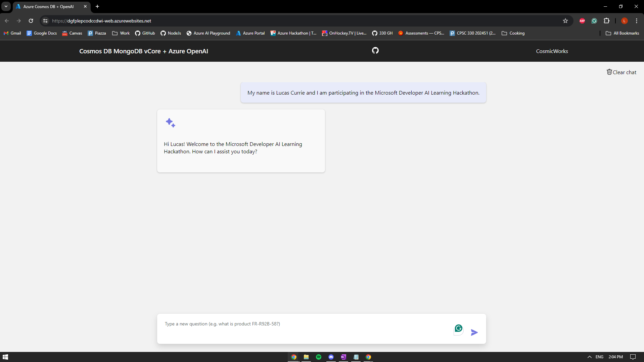The width and height of the screenshot is (644, 362).
Task: Open the Azure Hackathon bookmark
Action: 293,33
